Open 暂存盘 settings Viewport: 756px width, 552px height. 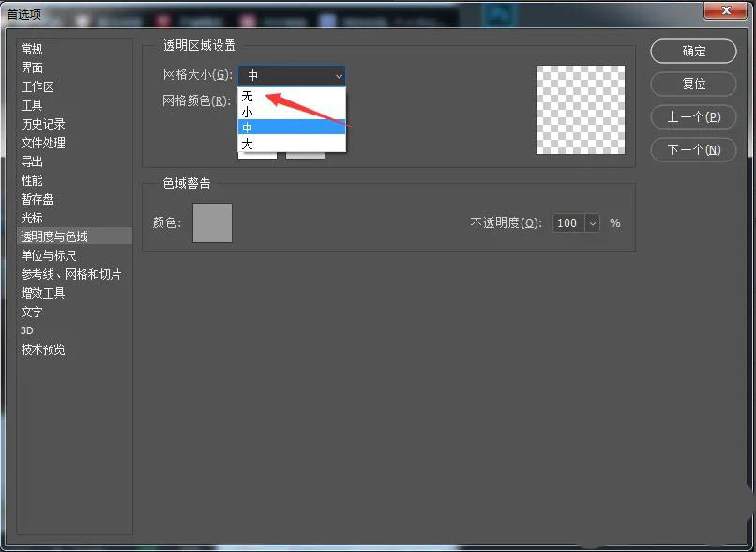pos(38,200)
